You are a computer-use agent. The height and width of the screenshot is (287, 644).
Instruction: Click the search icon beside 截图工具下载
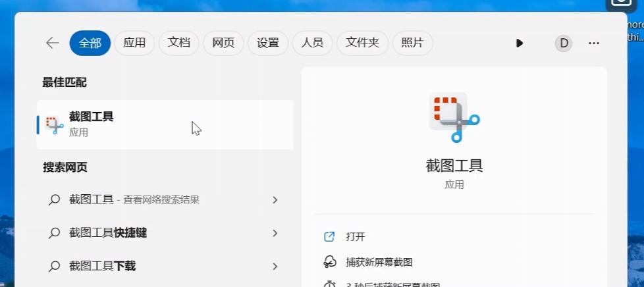[54, 267]
